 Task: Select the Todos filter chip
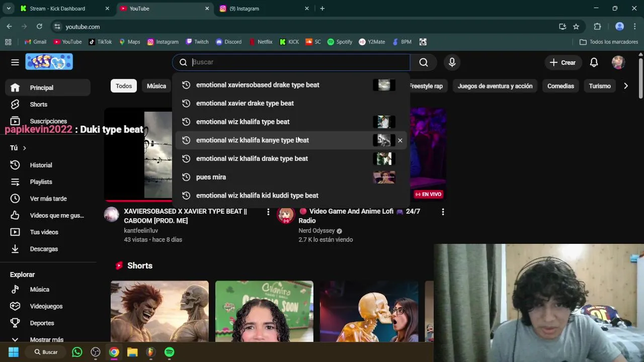click(x=124, y=86)
